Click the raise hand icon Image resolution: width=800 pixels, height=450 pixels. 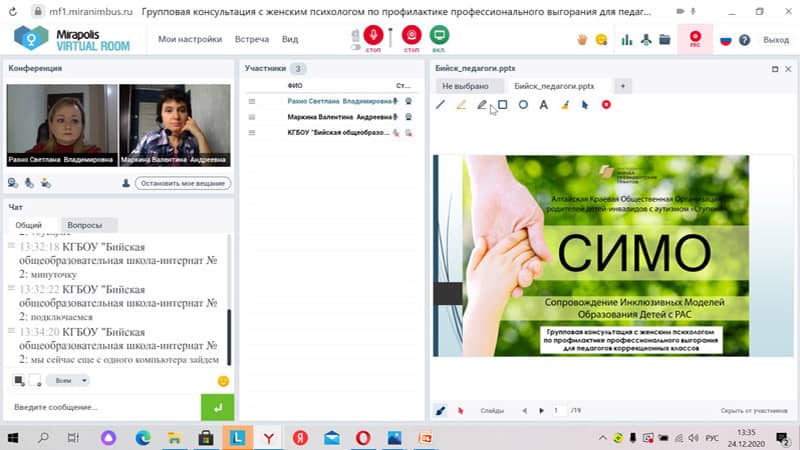pyautogui.click(x=582, y=39)
